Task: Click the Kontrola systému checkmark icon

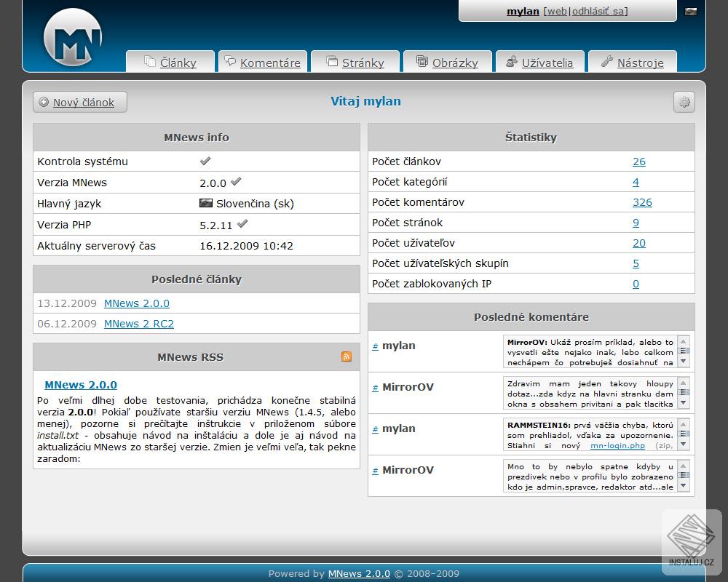Action: coord(205,161)
